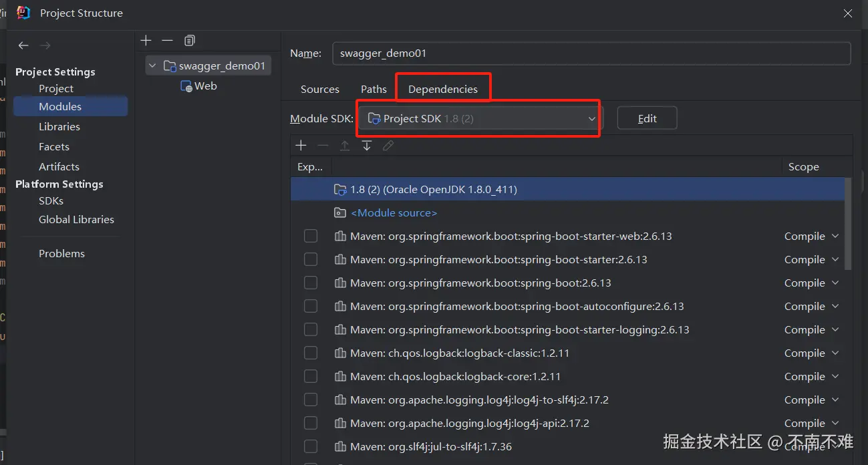The width and height of the screenshot is (868, 465).
Task: Move dependency up with arrow icon
Action: click(x=345, y=146)
